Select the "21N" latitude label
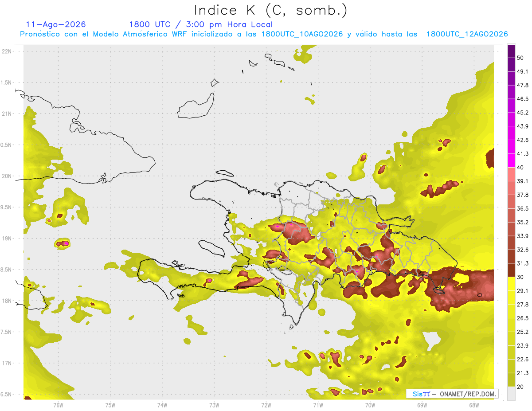This screenshot has width=532, height=411. 6,114
